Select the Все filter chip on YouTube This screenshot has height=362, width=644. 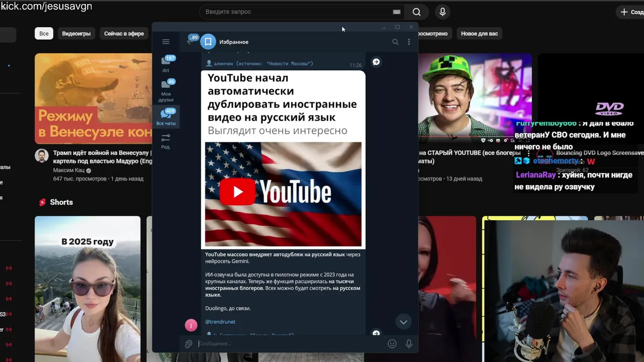[x=44, y=34]
